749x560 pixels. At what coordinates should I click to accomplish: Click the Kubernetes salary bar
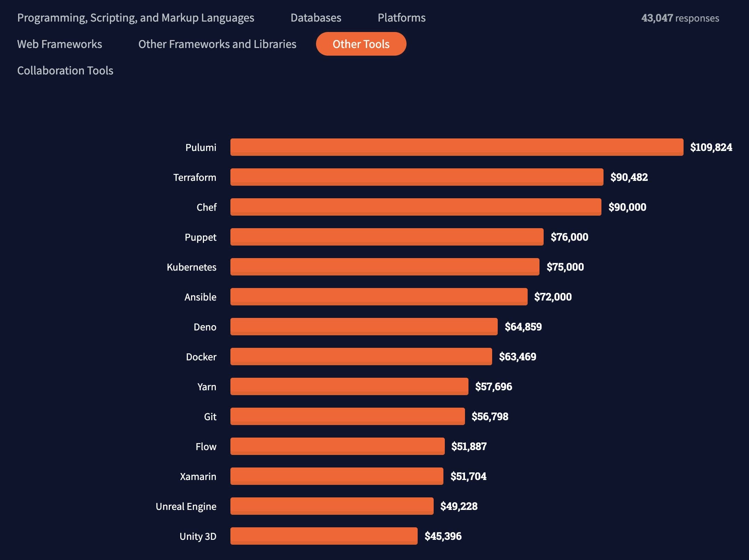[385, 267]
